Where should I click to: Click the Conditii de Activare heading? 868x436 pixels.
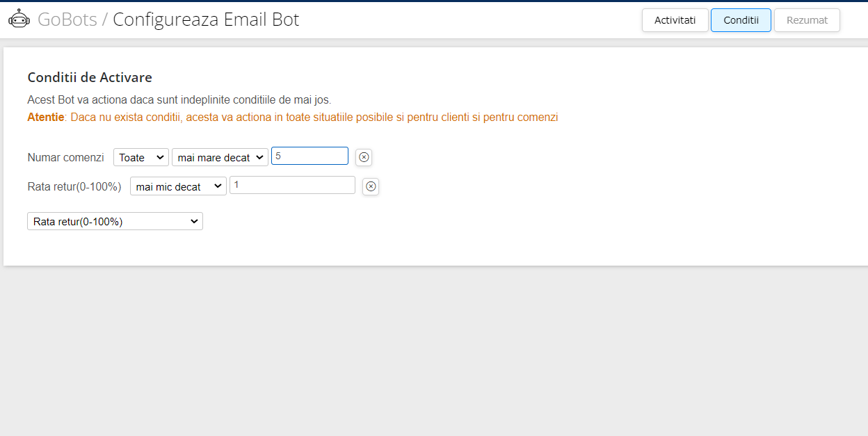coord(90,77)
